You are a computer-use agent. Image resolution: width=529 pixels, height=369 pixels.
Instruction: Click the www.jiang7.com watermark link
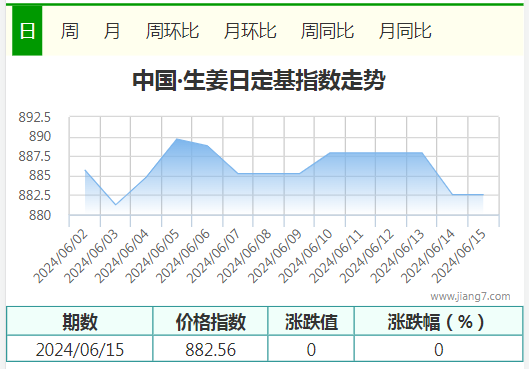point(470,296)
